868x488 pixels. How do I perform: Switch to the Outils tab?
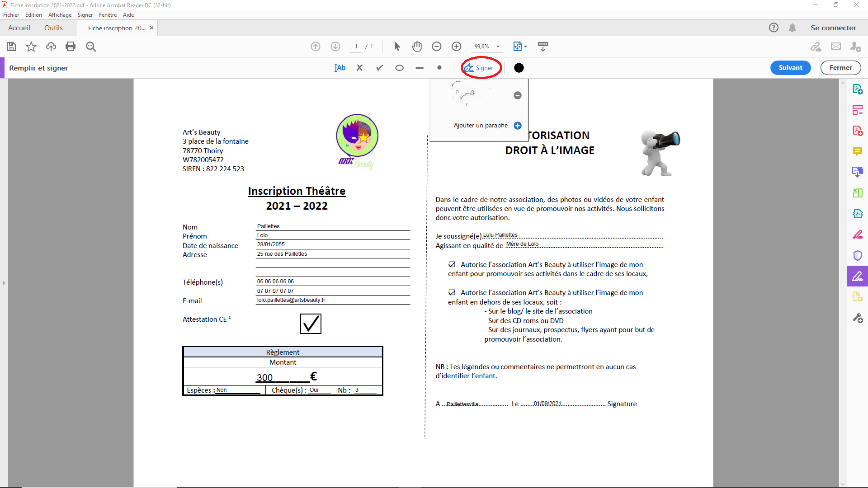(53, 28)
